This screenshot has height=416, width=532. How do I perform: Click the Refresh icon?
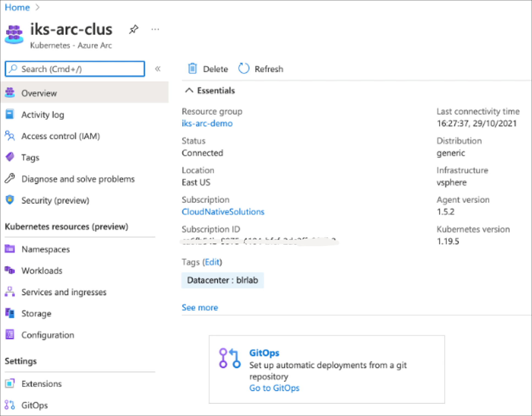244,68
